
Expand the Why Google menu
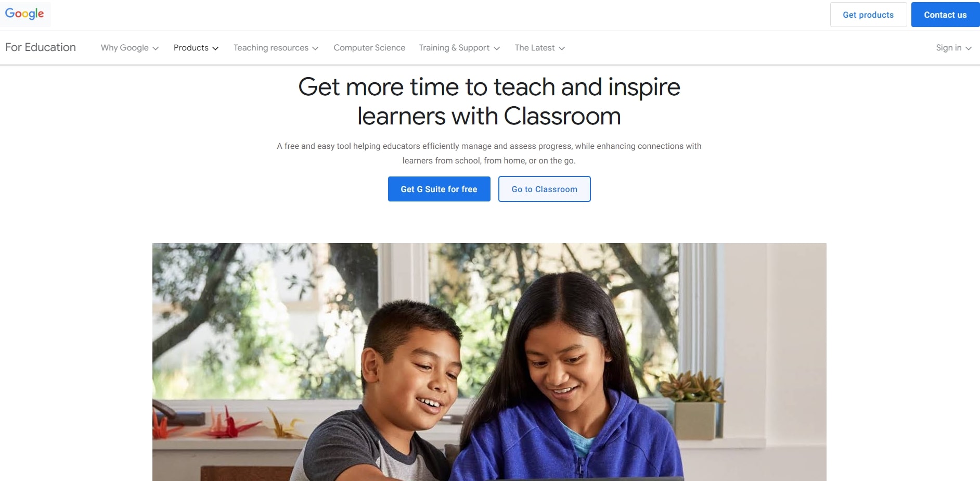(130, 48)
